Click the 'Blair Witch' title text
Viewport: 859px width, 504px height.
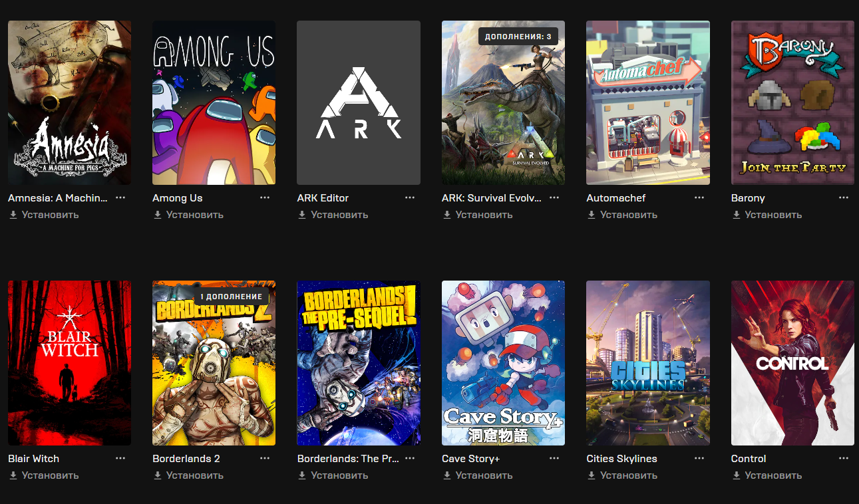click(33, 459)
